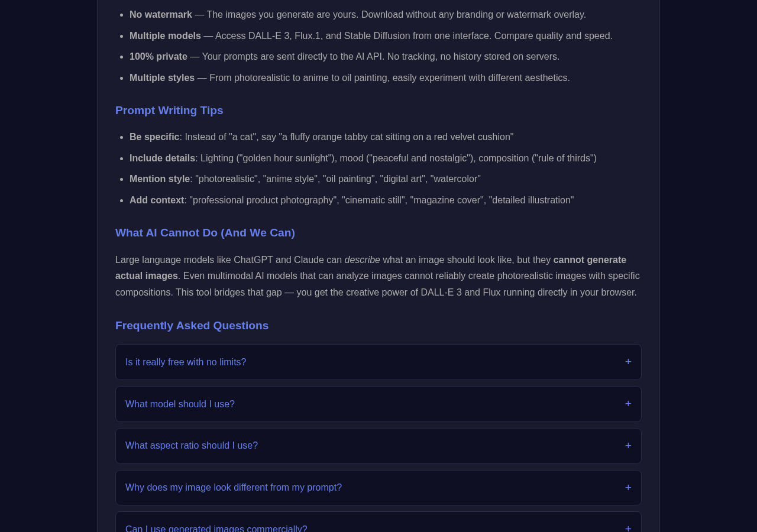Click the 'Mention style' tip label

click(x=160, y=179)
